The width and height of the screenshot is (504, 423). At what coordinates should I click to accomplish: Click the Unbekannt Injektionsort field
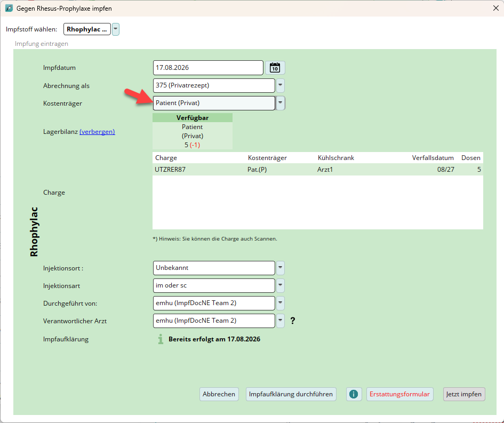click(x=214, y=268)
